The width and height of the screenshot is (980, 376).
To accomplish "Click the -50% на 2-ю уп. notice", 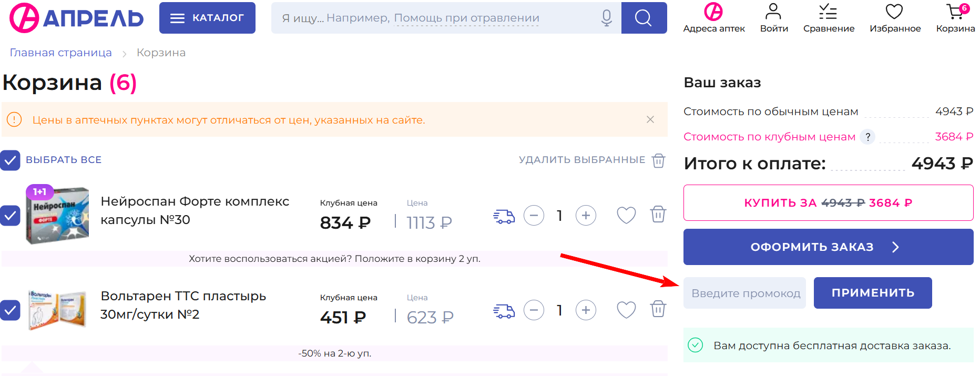I will click(334, 353).
